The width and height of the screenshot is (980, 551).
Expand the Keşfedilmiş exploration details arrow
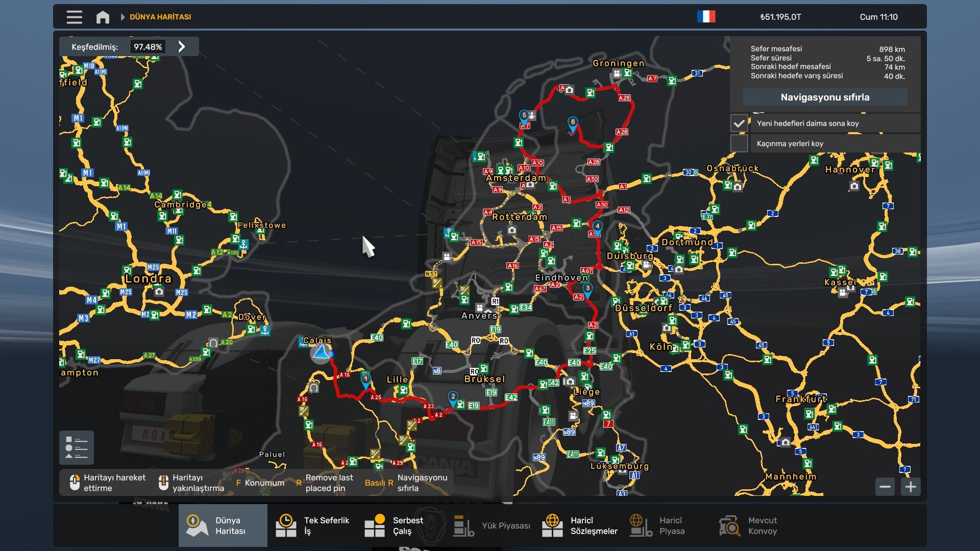tap(182, 46)
